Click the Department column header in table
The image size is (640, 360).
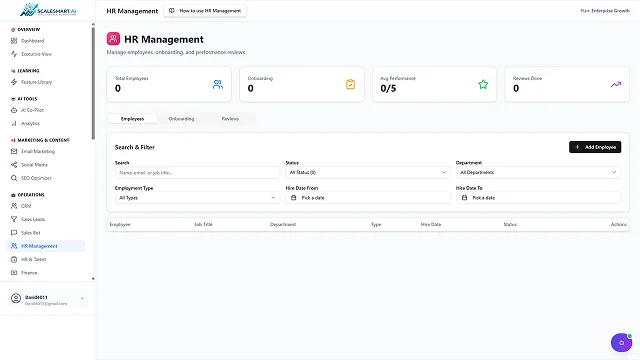tap(283, 224)
